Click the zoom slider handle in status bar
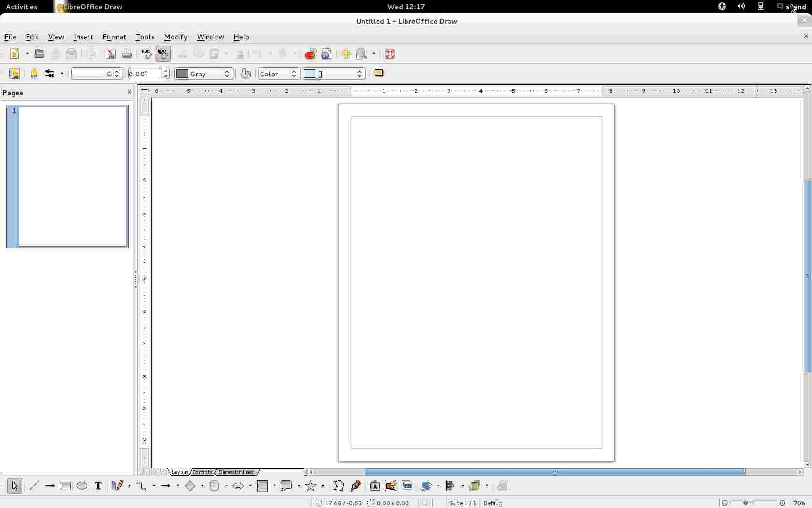 [746, 503]
